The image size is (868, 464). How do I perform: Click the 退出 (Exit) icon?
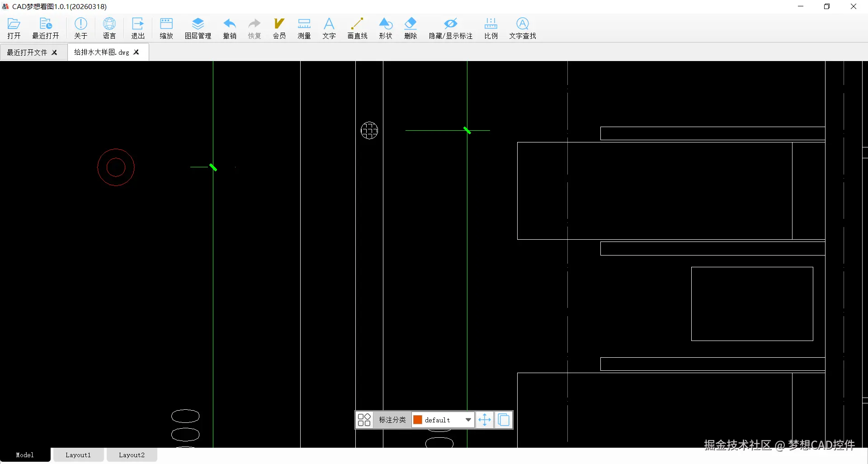coord(138,28)
